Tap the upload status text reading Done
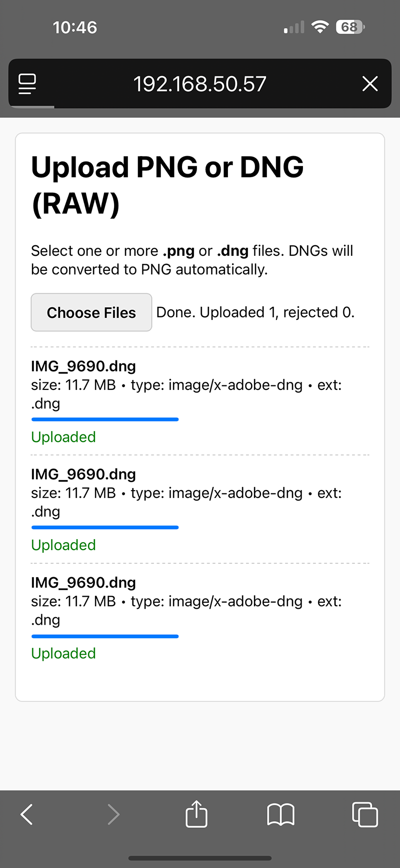Screen dimensions: 400x868 coord(255,312)
